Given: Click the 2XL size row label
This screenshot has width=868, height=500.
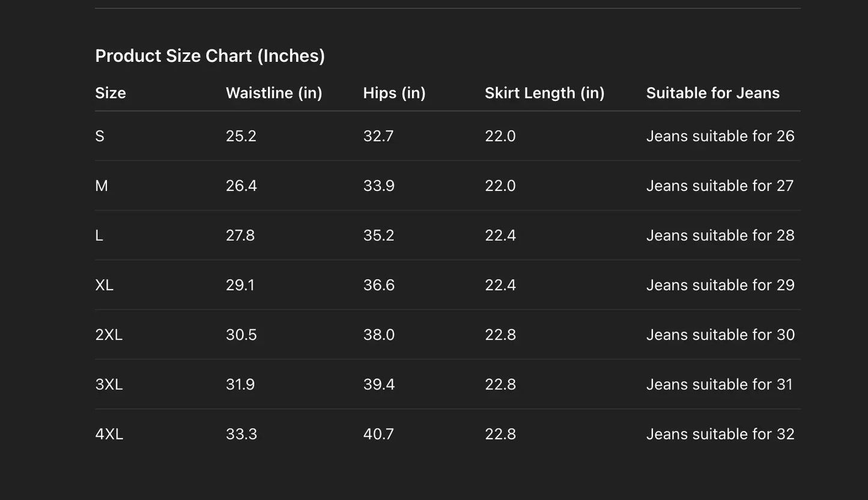Looking at the screenshot, I should (x=109, y=335).
